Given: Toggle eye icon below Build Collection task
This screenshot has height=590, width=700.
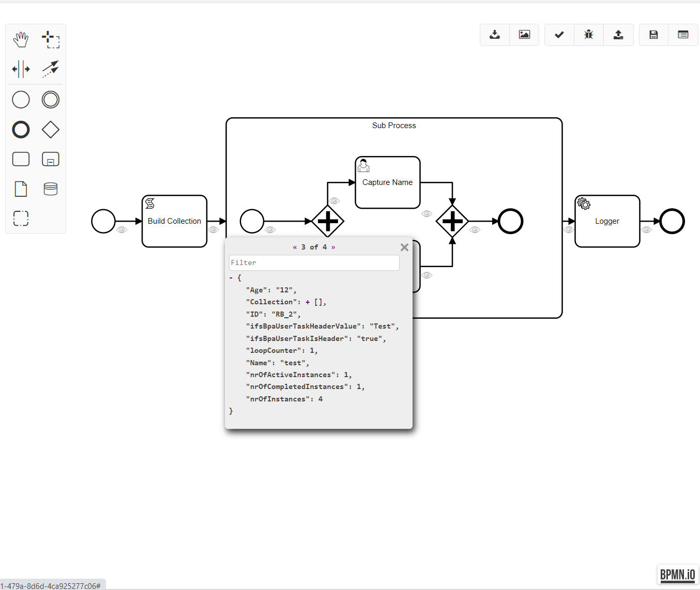Looking at the screenshot, I should coord(214,229).
